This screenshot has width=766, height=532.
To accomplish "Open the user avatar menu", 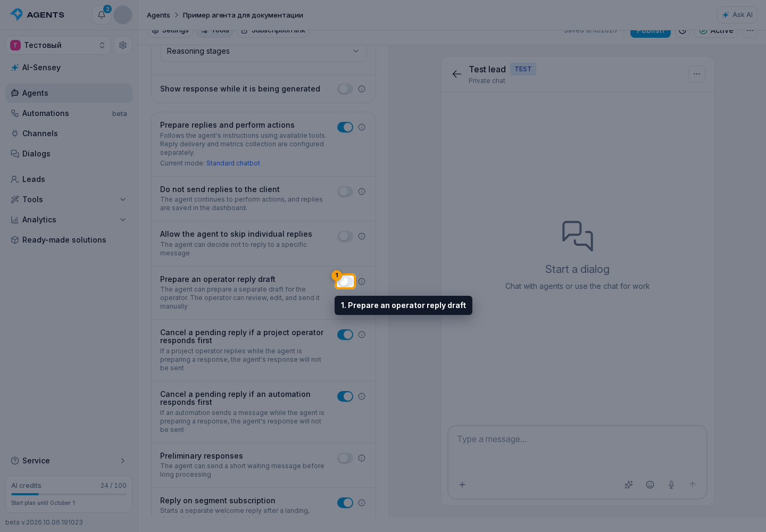I will point(123,15).
